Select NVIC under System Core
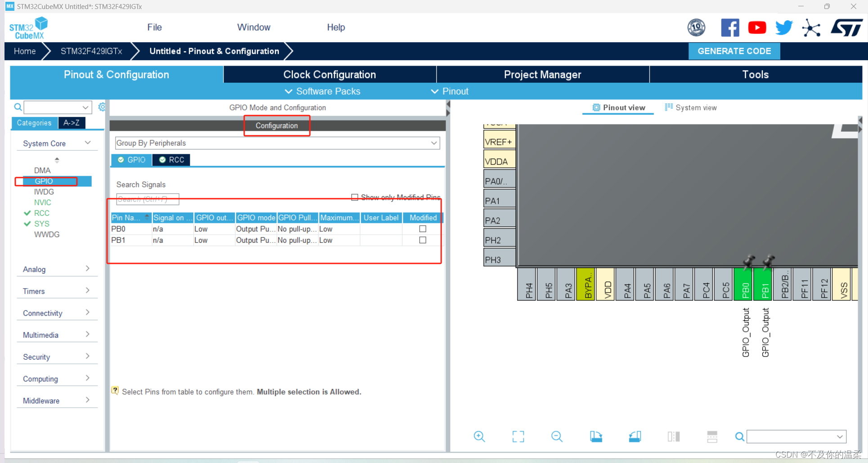Screen dimensions: 868x463 tap(43, 202)
